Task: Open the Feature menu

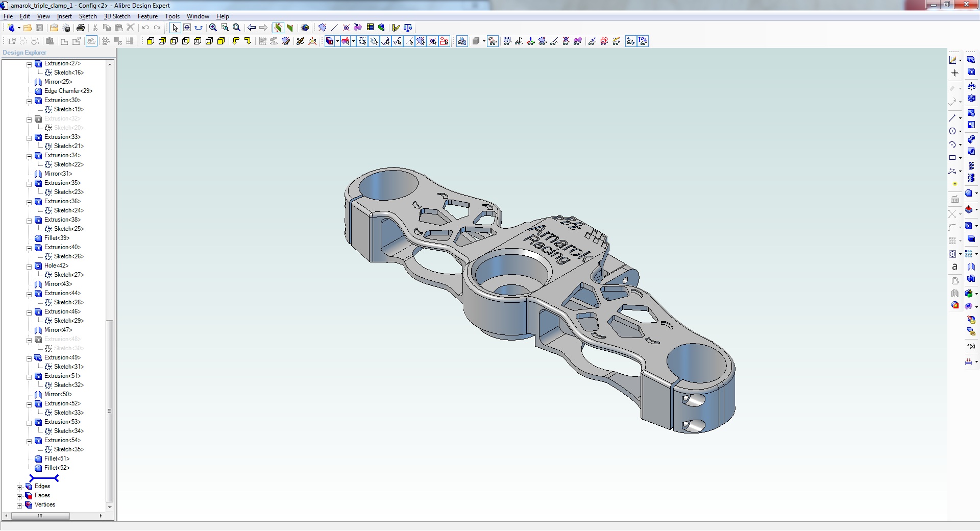Action: tap(148, 16)
